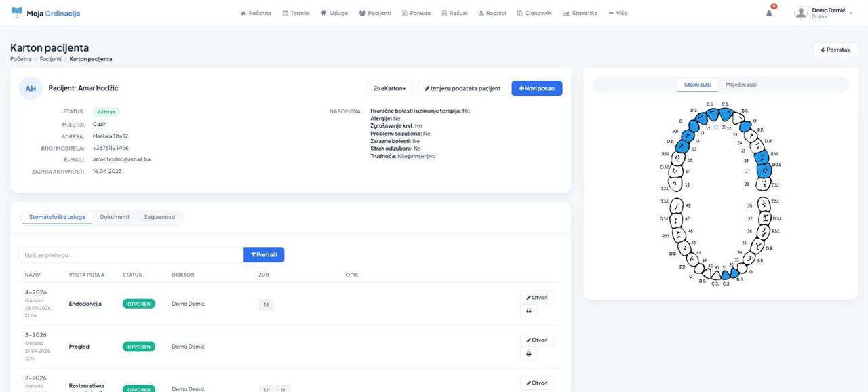
Task: Open the 4-2026 Endodoncija job with Otvori
Action: click(537, 297)
